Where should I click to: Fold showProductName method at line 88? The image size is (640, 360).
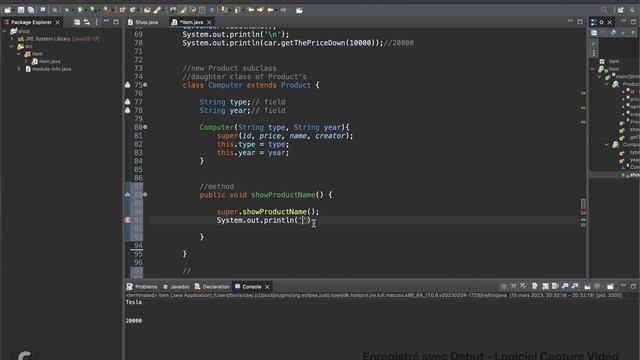tap(145, 195)
